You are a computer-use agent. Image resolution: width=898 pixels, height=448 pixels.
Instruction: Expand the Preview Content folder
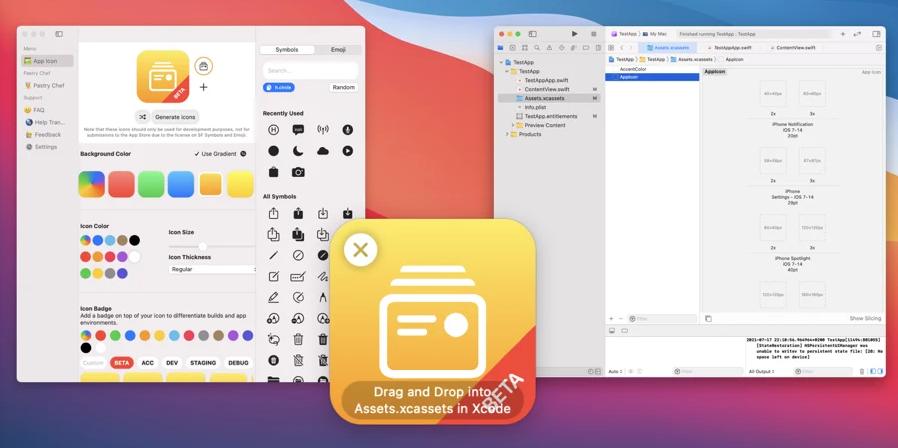[513, 125]
